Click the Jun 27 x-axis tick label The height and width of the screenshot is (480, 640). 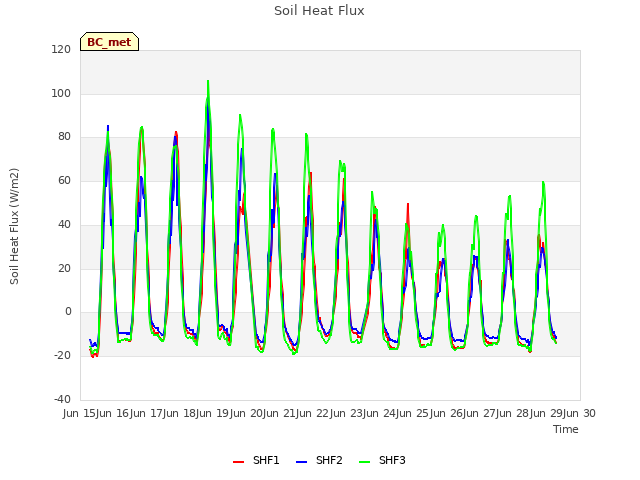click(x=480, y=413)
